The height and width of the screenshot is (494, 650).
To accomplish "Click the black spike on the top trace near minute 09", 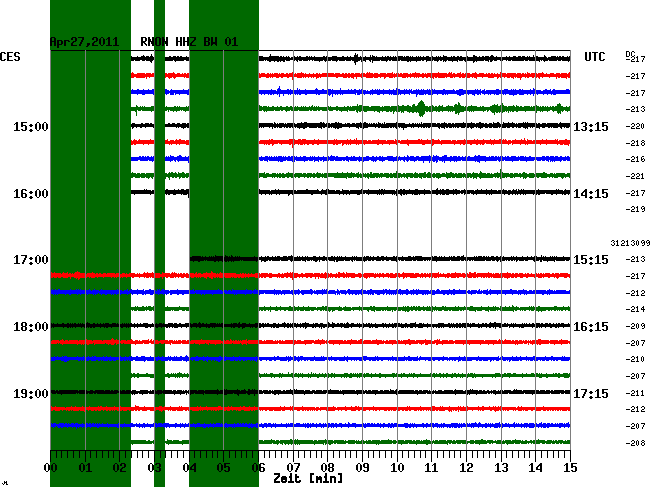I will [x=356, y=59].
